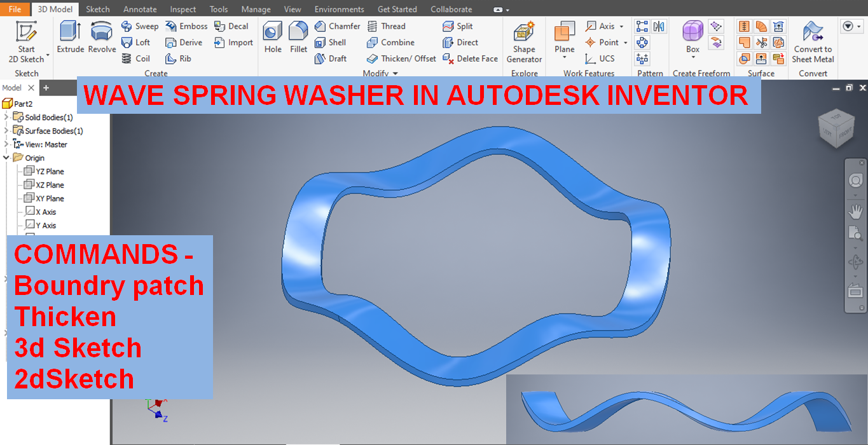Open the freeform Box dropdown arrow
This screenshot has height=445, width=868.
click(692, 57)
